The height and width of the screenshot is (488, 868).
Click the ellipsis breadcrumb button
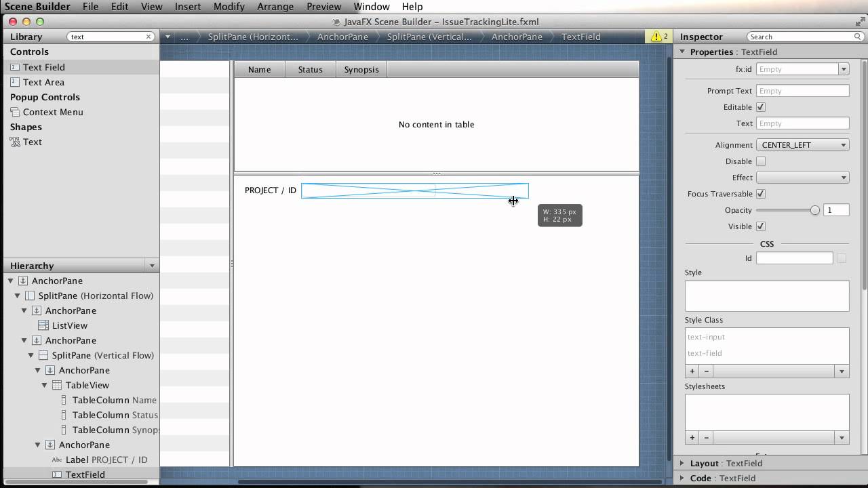click(184, 37)
